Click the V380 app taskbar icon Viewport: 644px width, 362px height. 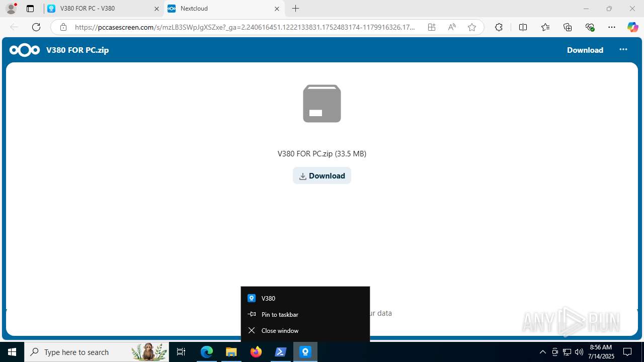point(305,352)
